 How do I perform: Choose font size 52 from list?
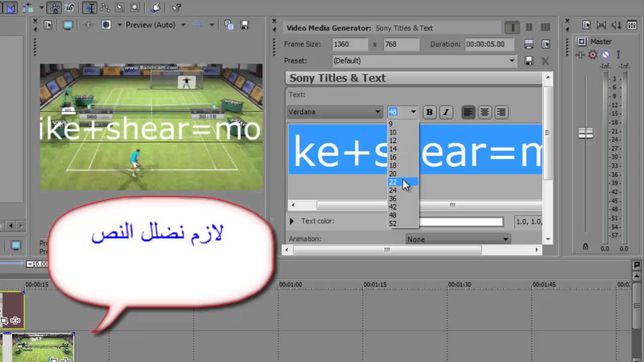[403, 223]
